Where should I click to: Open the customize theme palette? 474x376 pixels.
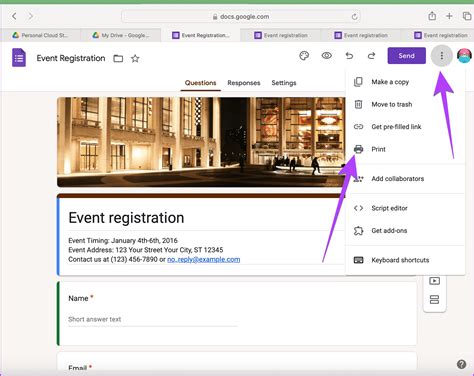click(x=304, y=56)
